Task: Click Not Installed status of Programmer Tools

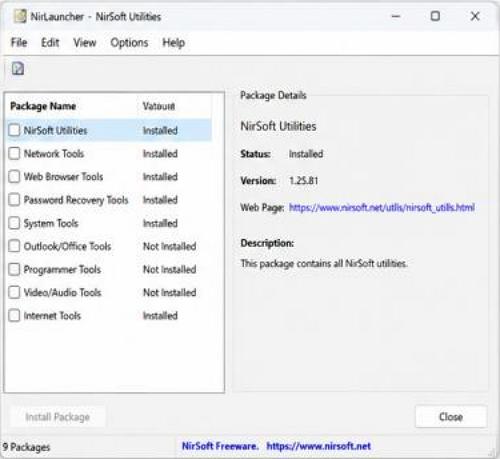Action: pyautogui.click(x=169, y=269)
